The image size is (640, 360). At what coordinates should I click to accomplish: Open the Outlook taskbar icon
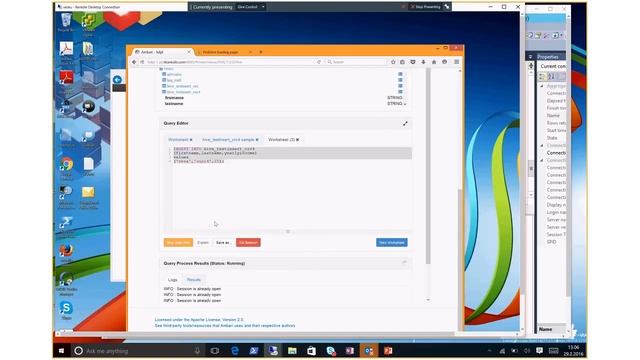point(369,351)
